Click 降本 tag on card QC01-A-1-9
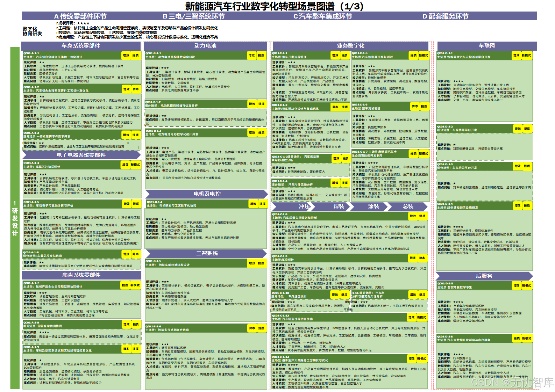 (x=126, y=349)
